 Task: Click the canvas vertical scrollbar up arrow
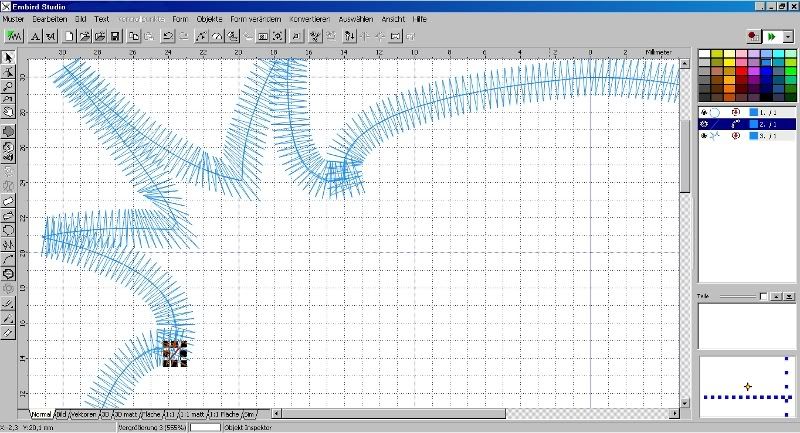tap(685, 64)
